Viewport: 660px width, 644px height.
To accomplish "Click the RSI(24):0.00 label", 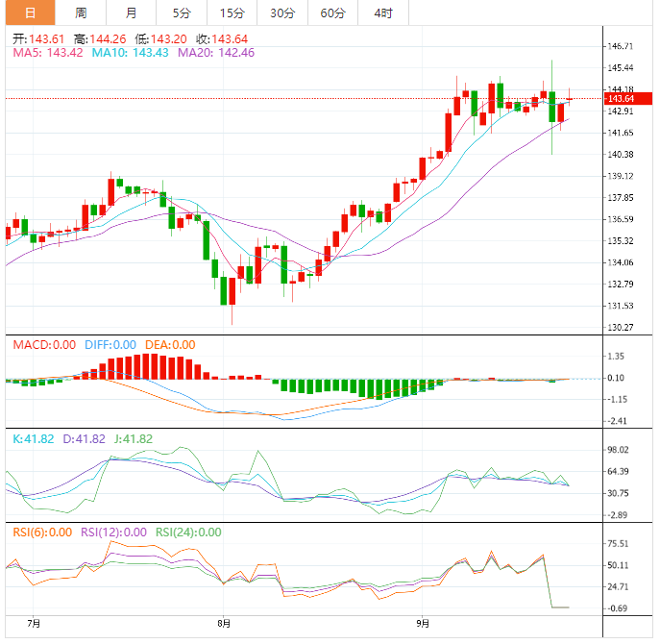I will click(x=188, y=533).
